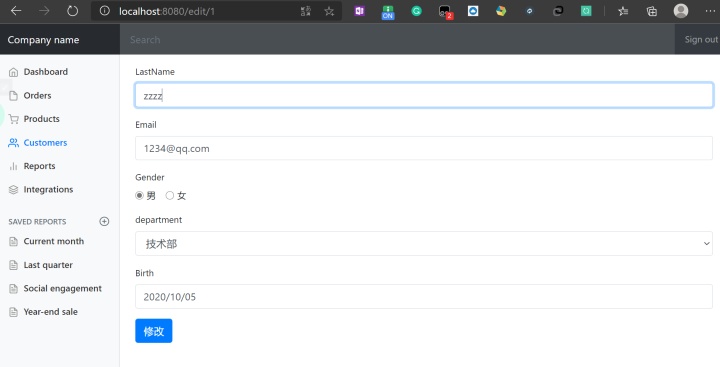Click the Email field with 1234@qq.com

pos(424,148)
